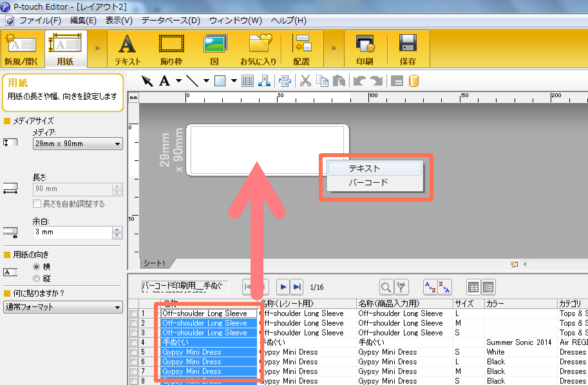This screenshot has width=588, height=385.
Task: Open the ファイル(F) menu
Action: [40, 20]
